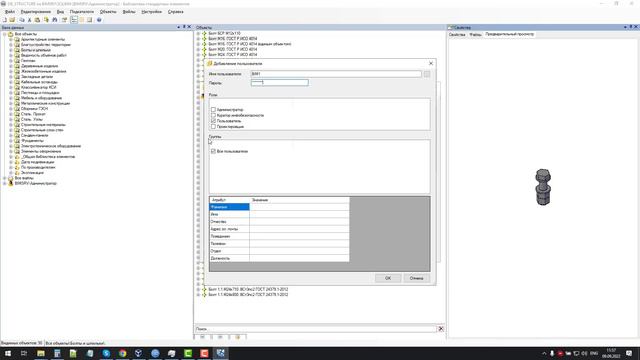Click the 'Поиск' search box

point(316,329)
